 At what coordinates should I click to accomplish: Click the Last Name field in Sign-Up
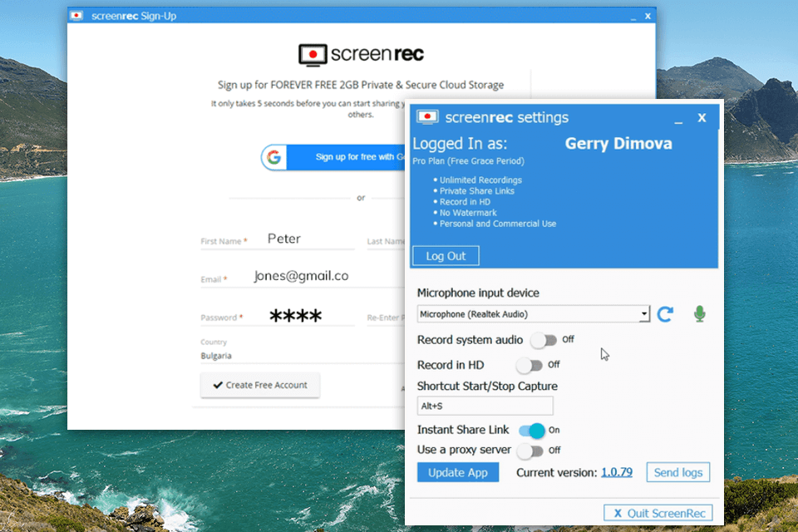point(386,241)
